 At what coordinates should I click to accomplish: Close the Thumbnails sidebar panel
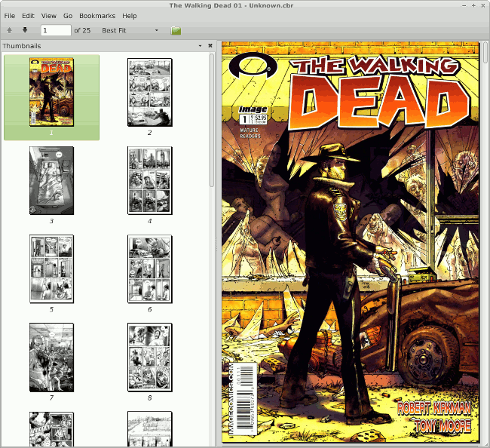(210, 46)
